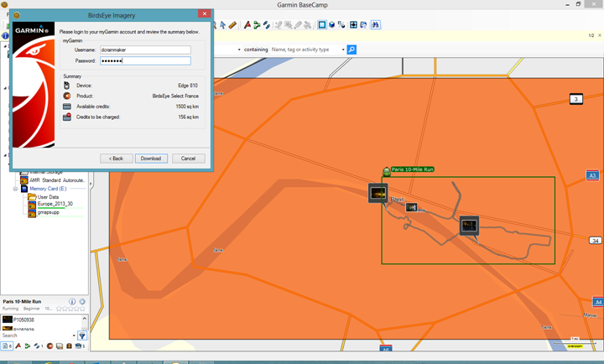Click the Paris 10-Mile Run map label
Screen dimensions: 604x364
(x=413, y=169)
